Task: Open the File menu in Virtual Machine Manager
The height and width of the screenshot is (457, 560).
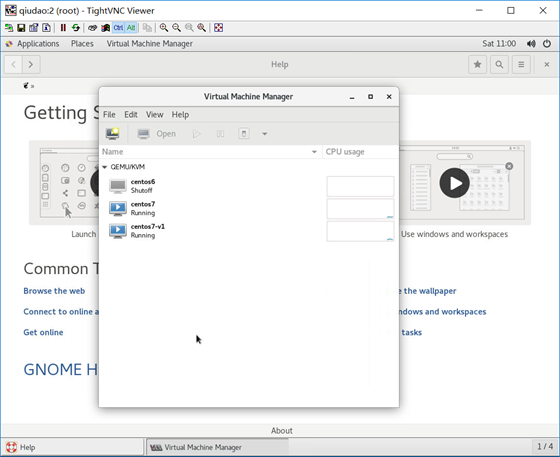Action: pos(109,115)
